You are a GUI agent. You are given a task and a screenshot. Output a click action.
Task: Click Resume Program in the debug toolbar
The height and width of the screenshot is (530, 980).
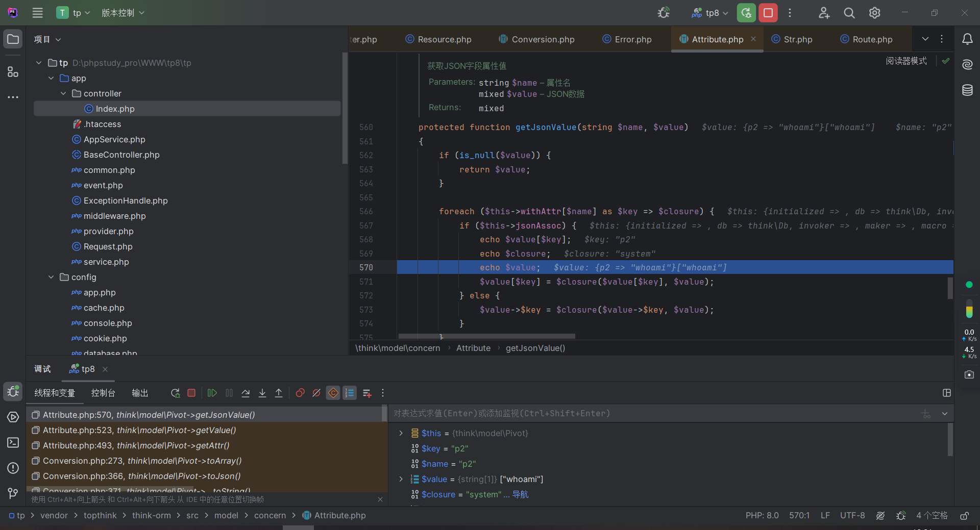[212, 393]
